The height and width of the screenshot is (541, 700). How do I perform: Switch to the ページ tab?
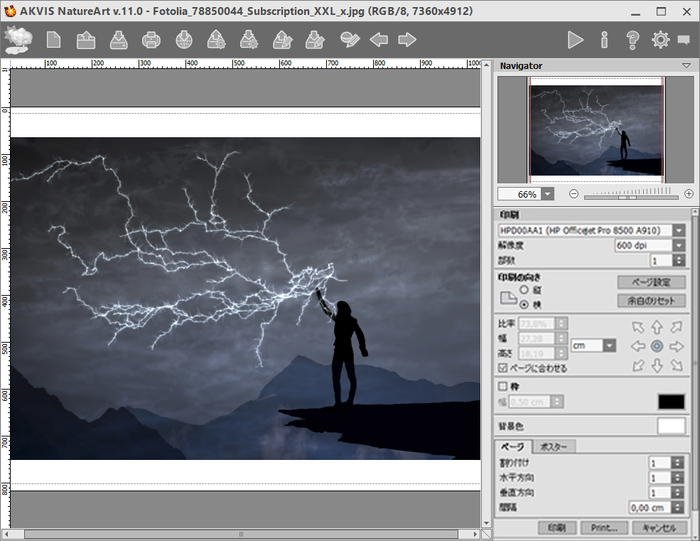click(512, 446)
